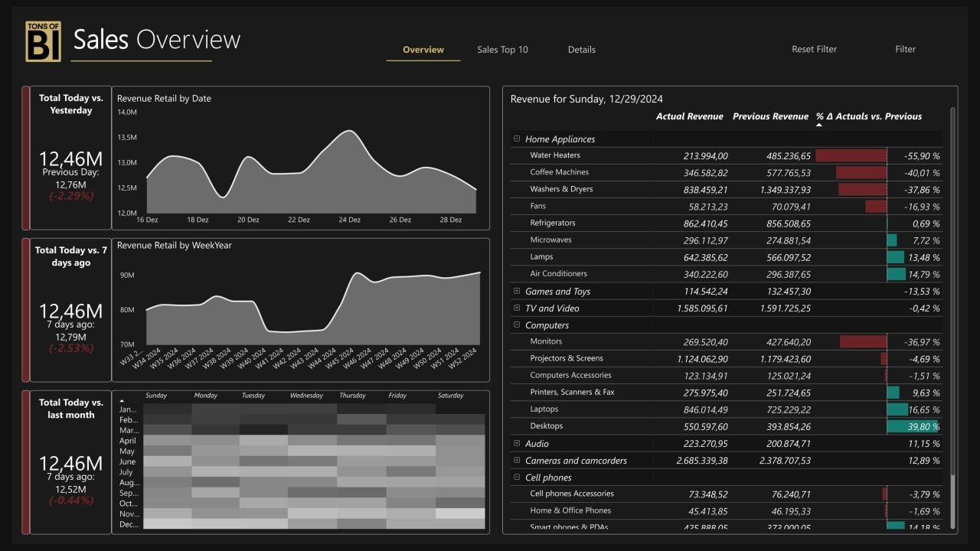Collapse the Home Appliances category
This screenshot has height=551, width=980.
(x=517, y=139)
